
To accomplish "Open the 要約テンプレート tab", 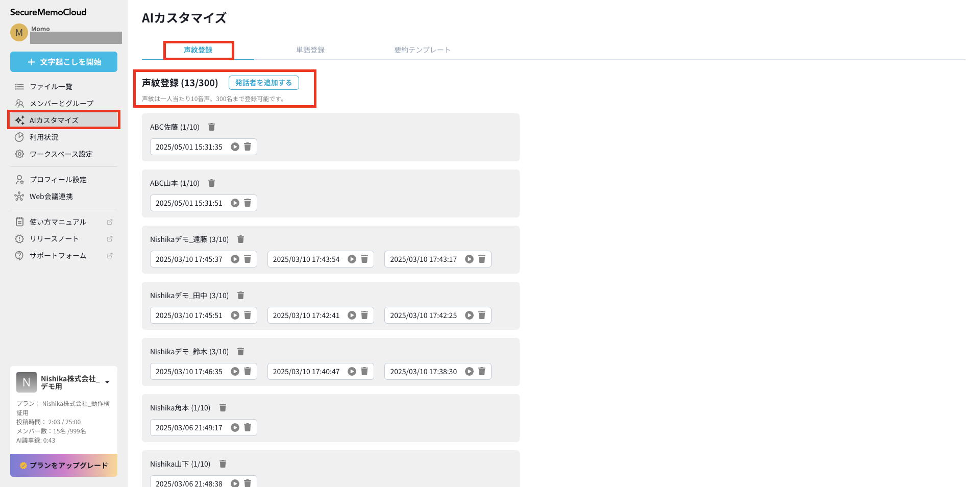I will (422, 50).
